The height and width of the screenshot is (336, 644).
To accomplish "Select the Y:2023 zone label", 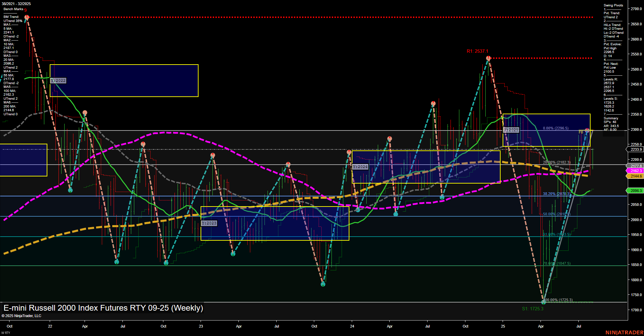I will click(x=209, y=223).
